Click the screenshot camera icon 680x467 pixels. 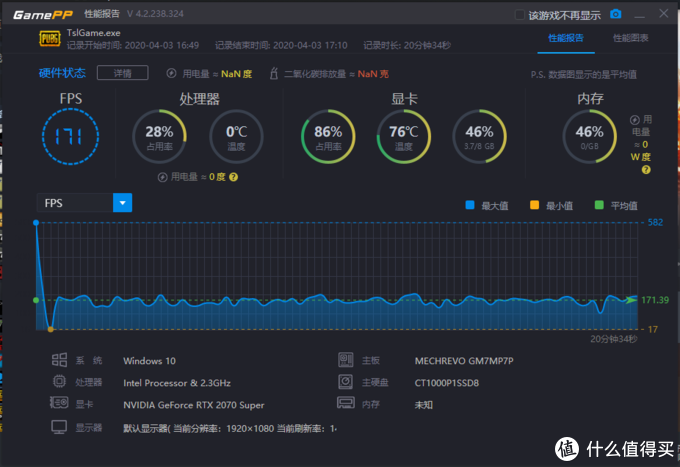tap(615, 14)
